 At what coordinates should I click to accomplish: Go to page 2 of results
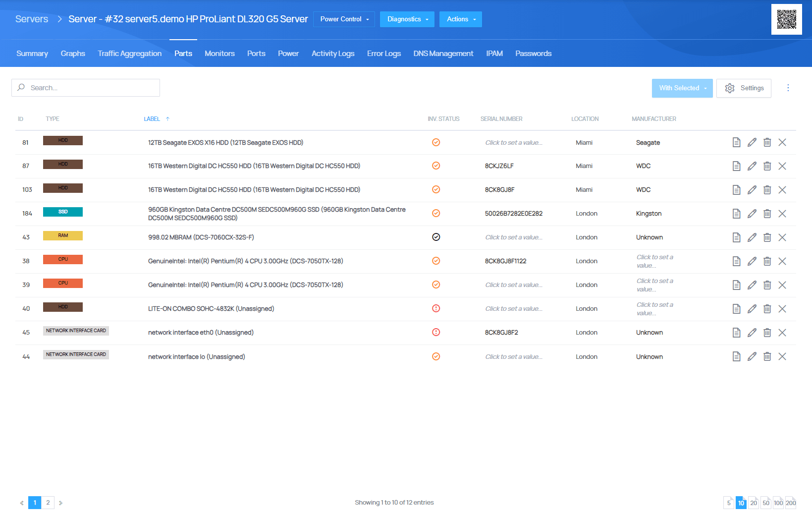point(48,503)
